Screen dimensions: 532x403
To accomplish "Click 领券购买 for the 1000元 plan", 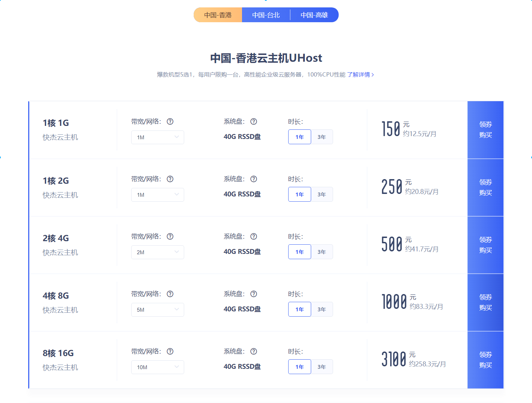I will pos(485,303).
